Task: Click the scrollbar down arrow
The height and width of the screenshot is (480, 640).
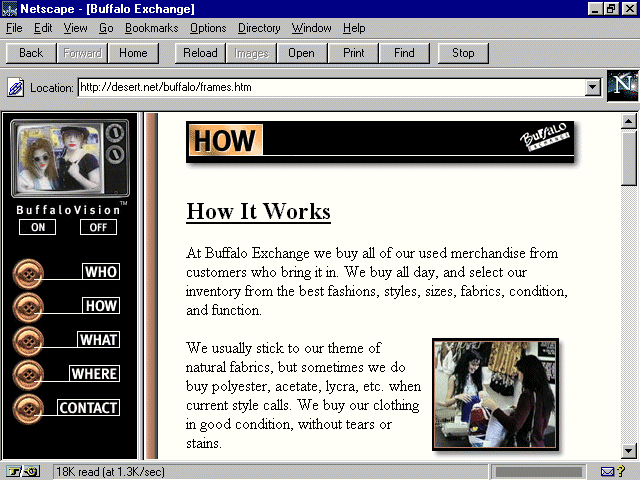Action: (629, 451)
